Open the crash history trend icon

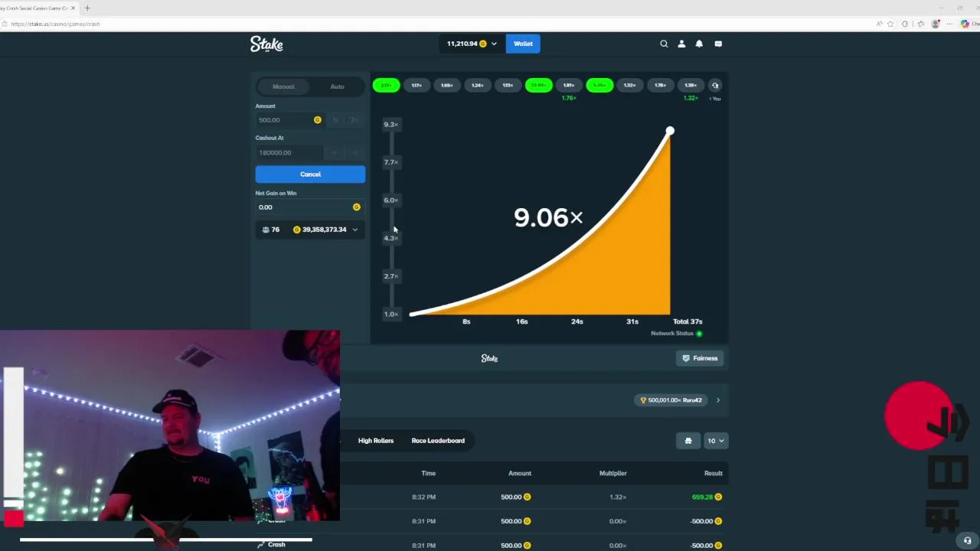coord(715,86)
